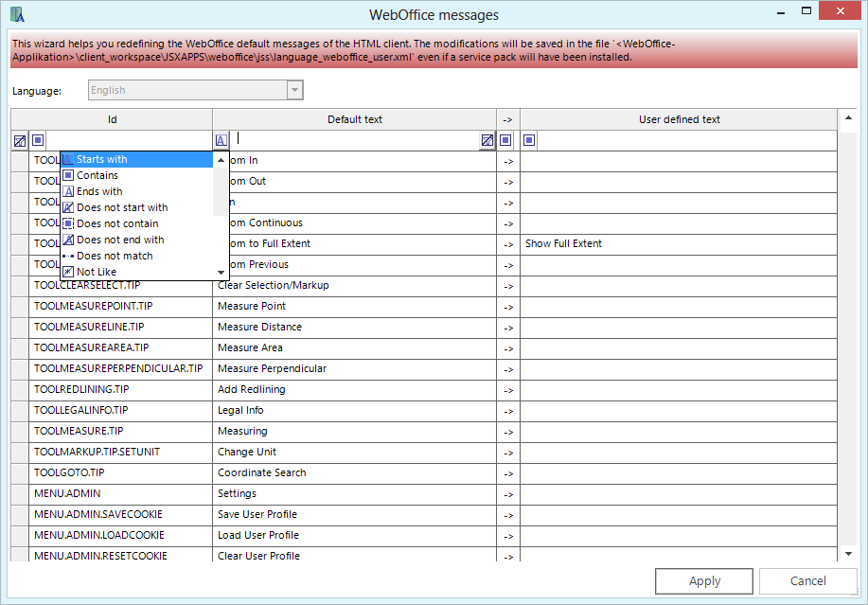Image resolution: width=868 pixels, height=605 pixels.
Task: Click the clear-filter icon in the Default text column
Action: (x=487, y=140)
